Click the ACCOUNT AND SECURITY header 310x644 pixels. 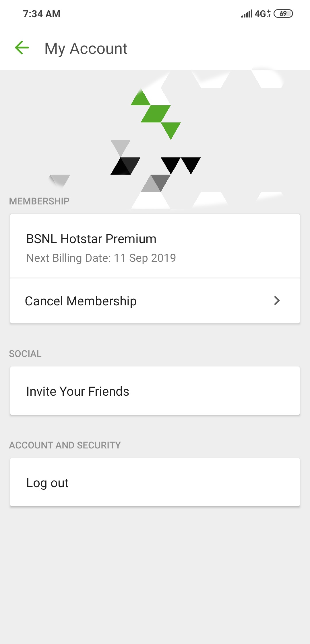coord(65,445)
